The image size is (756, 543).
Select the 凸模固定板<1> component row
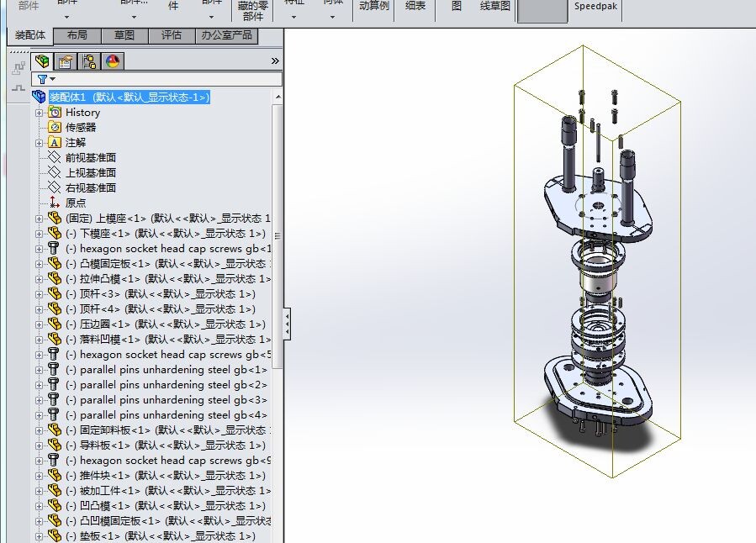tap(168, 264)
